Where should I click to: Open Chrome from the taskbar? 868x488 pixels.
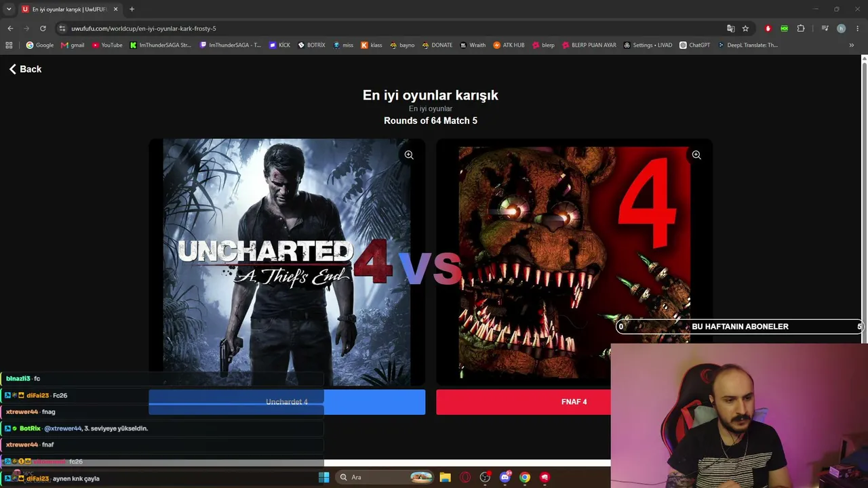[x=525, y=477]
